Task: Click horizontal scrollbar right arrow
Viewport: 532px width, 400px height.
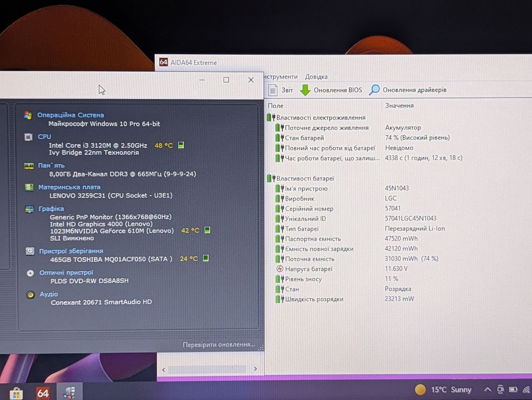Action: coord(255,369)
